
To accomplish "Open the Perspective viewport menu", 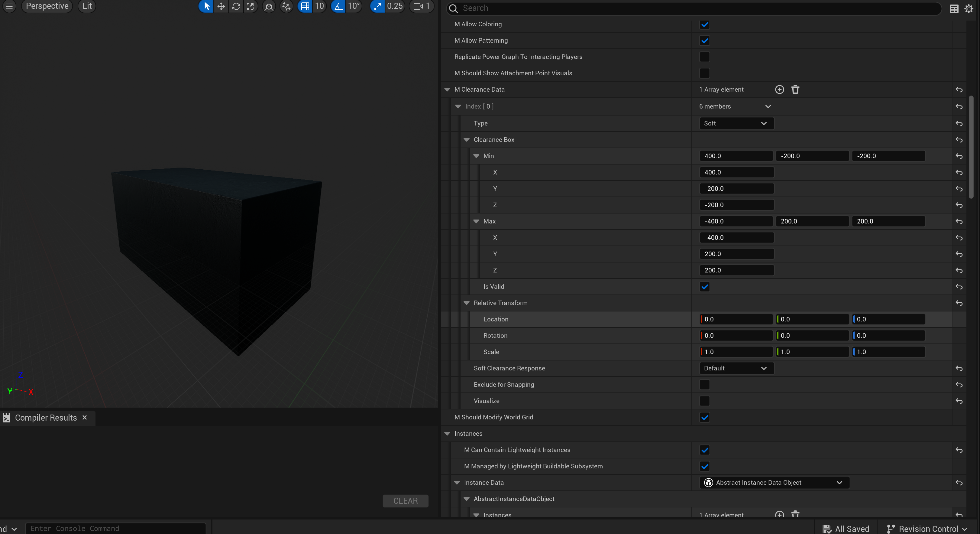I will pyautogui.click(x=47, y=6).
